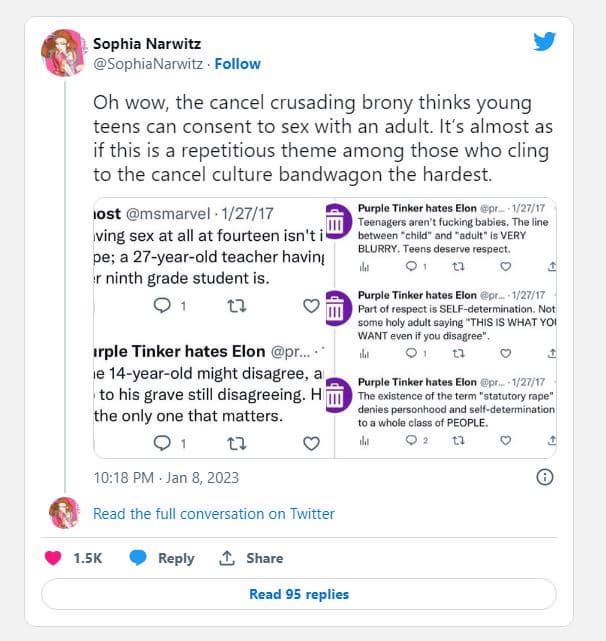Click the Share text label
Viewport: 606px width, 641px height.
(265, 558)
